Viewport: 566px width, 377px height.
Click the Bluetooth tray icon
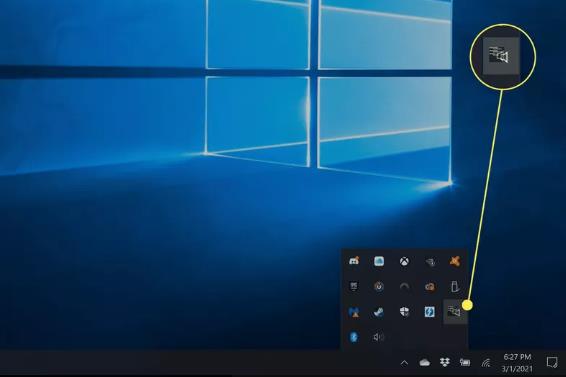(x=354, y=337)
